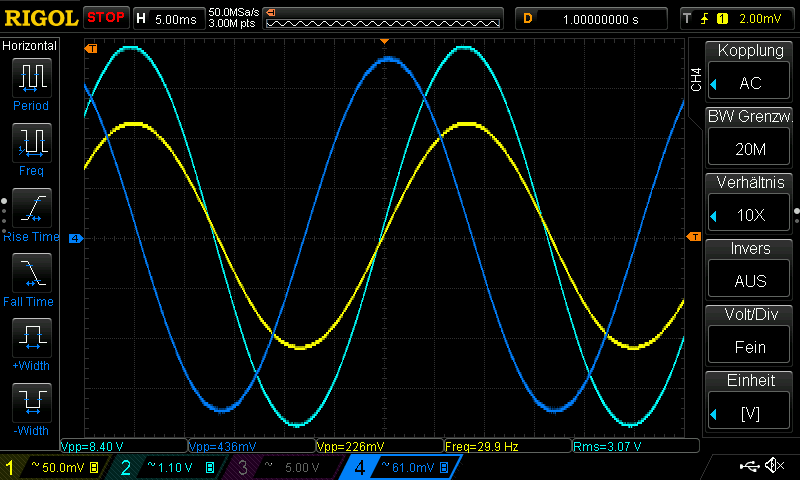Click the delay 1.00000000 s field

point(591,19)
